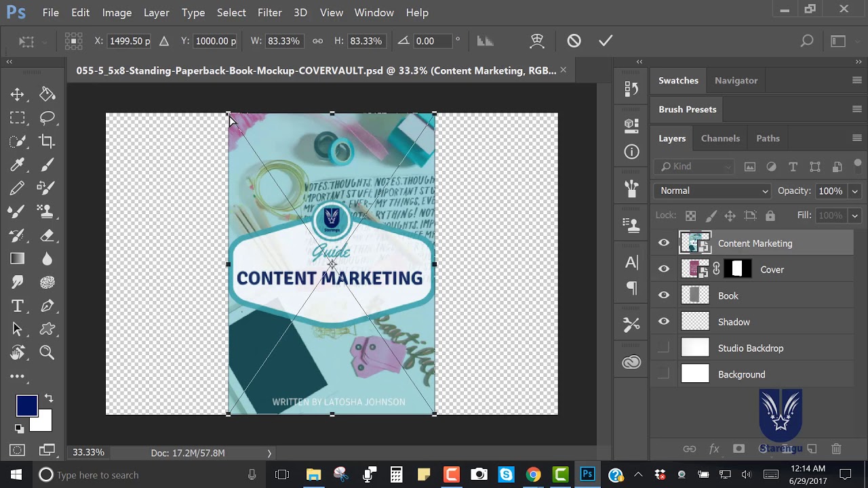Open the Paragraph panel icon

631,288
